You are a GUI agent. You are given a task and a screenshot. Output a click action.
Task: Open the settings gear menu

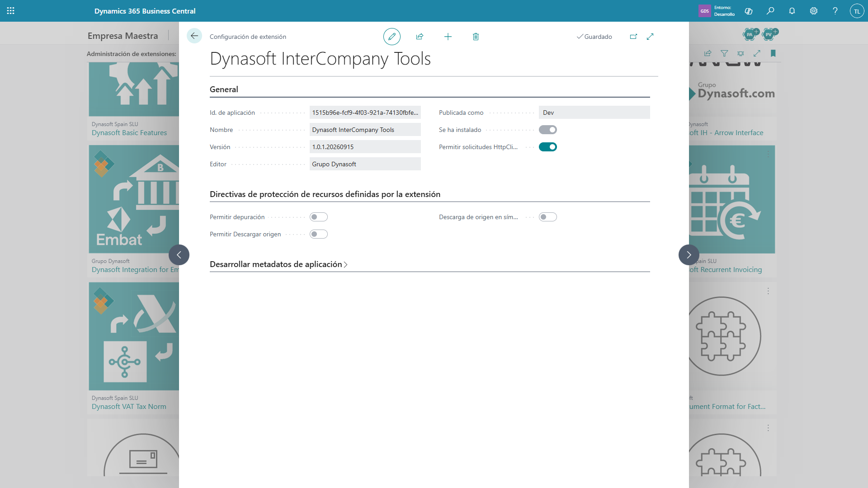click(x=814, y=11)
